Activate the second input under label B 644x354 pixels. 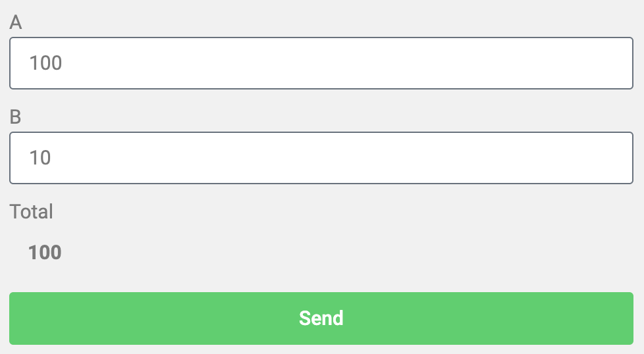(321, 158)
